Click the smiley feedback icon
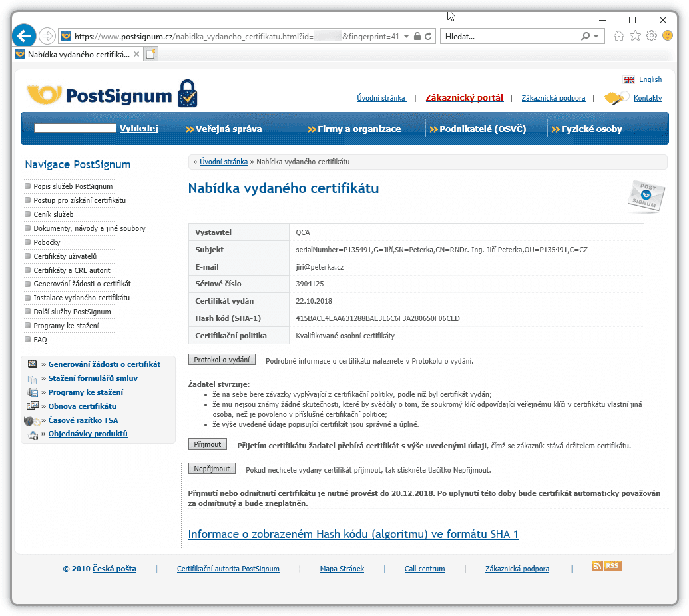689x616 pixels. pos(668,35)
